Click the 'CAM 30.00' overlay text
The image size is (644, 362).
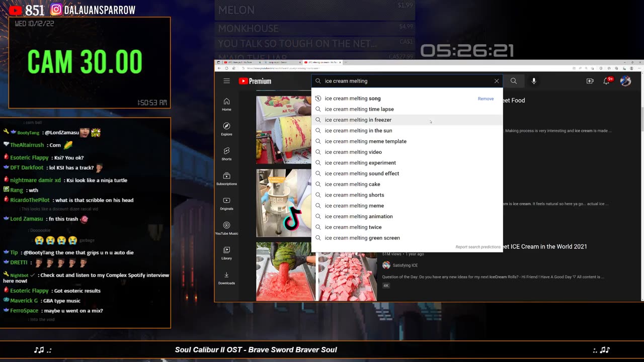(x=85, y=62)
